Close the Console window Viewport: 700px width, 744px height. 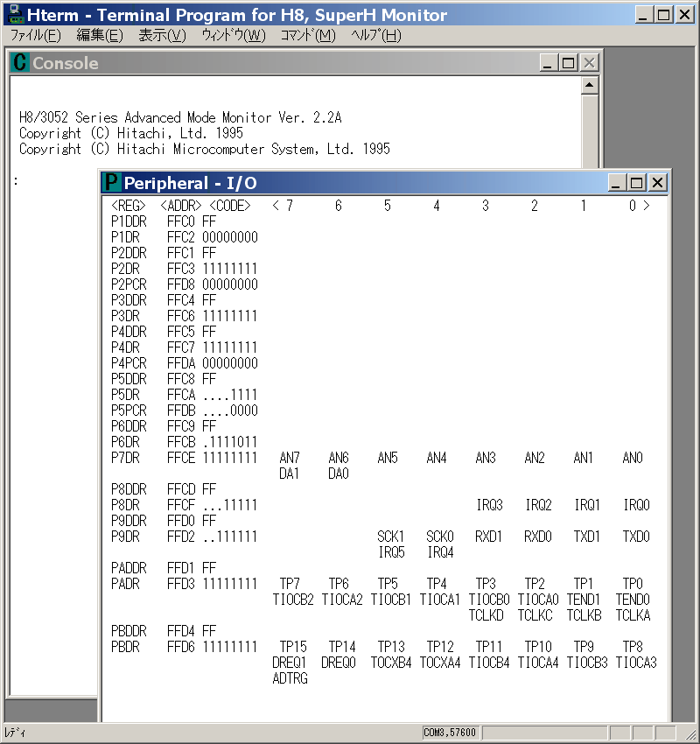[x=589, y=63]
